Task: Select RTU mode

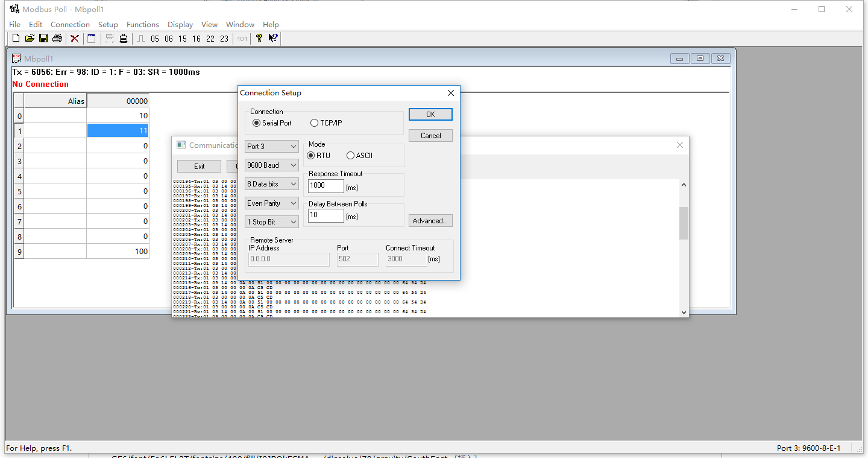Action: [x=319, y=156]
